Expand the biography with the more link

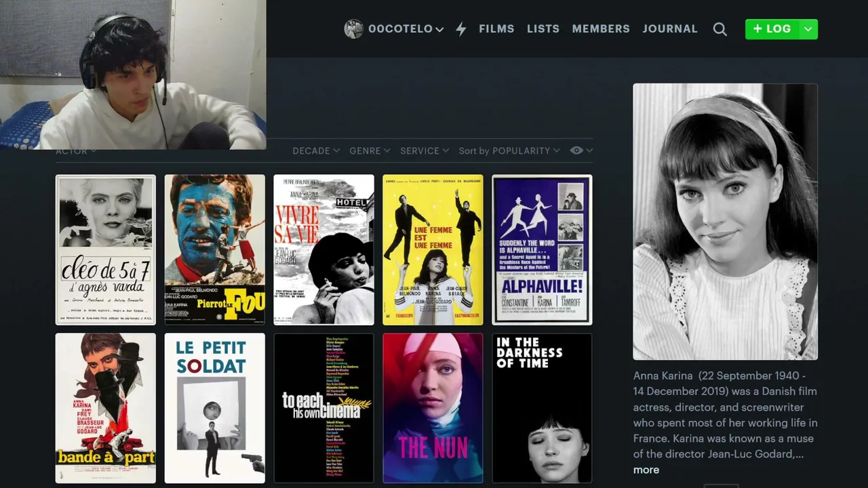(646, 470)
